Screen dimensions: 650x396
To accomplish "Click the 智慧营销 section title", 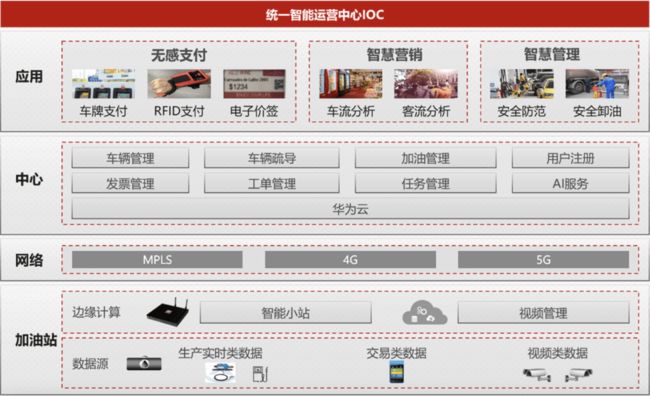I will (x=394, y=54).
